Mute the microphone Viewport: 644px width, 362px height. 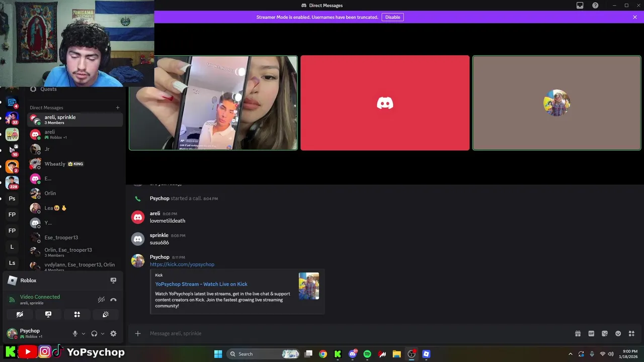[75, 333]
